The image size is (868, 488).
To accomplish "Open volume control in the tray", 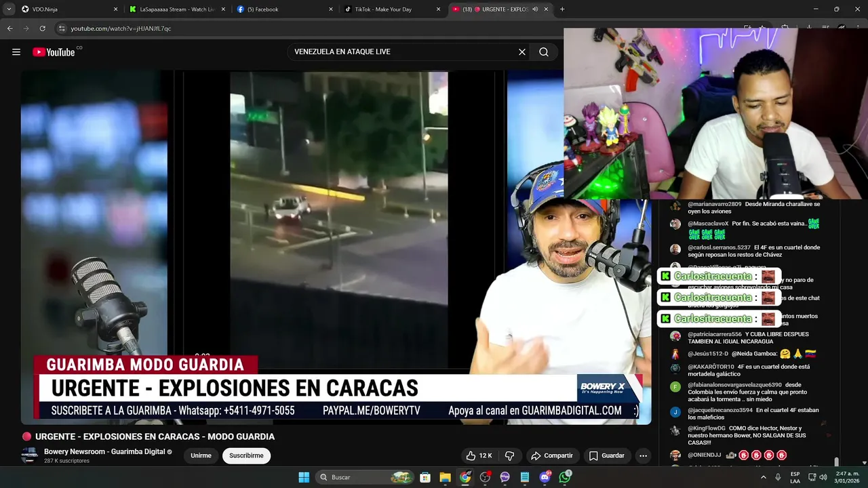I will click(x=823, y=477).
